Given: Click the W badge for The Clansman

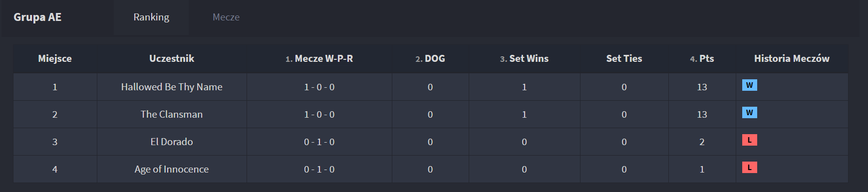Looking at the screenshot, I should point(749,113).
